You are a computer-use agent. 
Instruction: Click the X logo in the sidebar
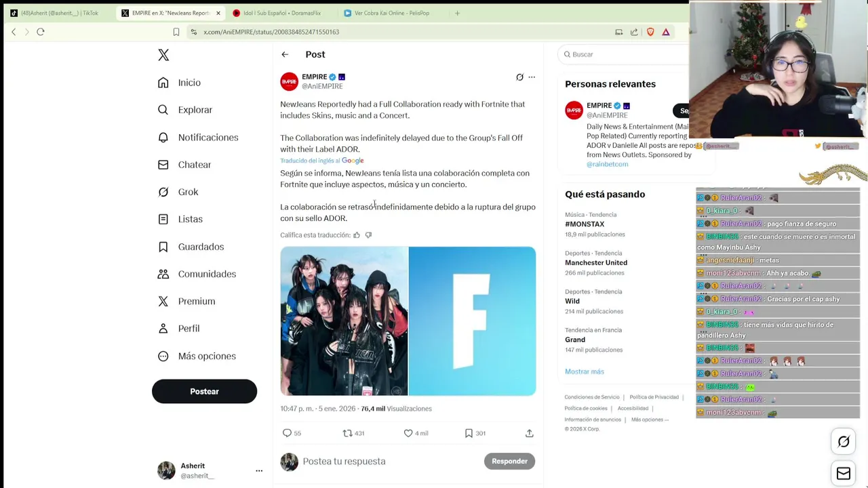[163, 55]
